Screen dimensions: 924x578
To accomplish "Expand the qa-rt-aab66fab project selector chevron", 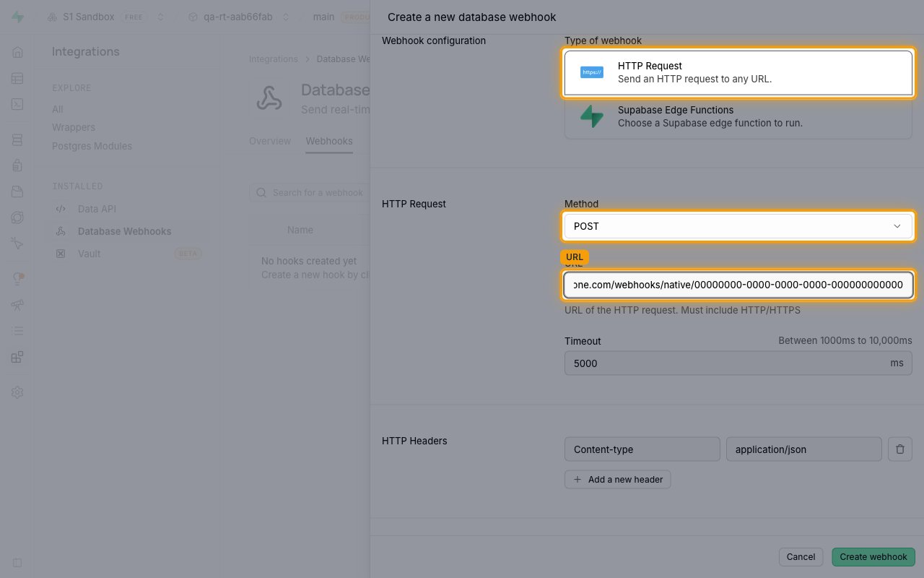I will click(x=286, y=17).
